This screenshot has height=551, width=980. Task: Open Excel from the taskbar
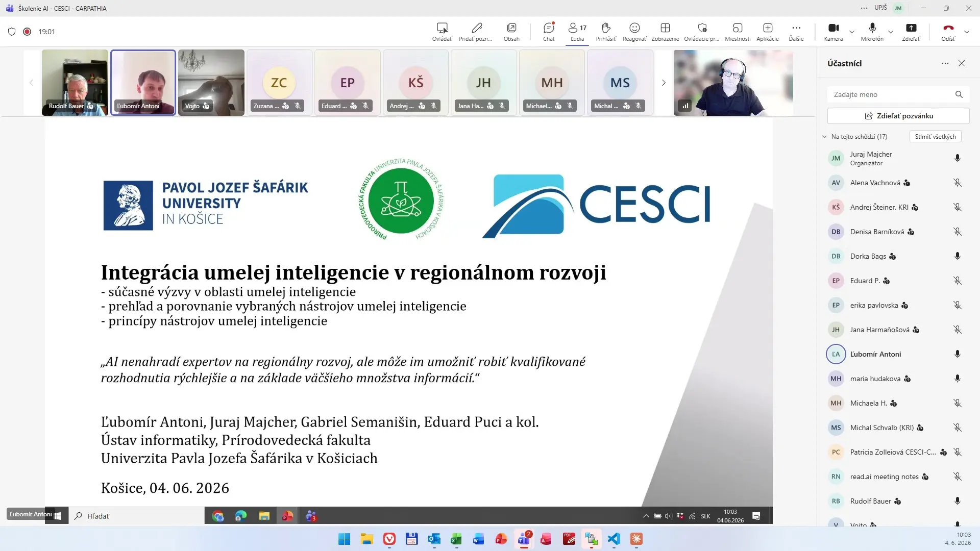point(456,539)
